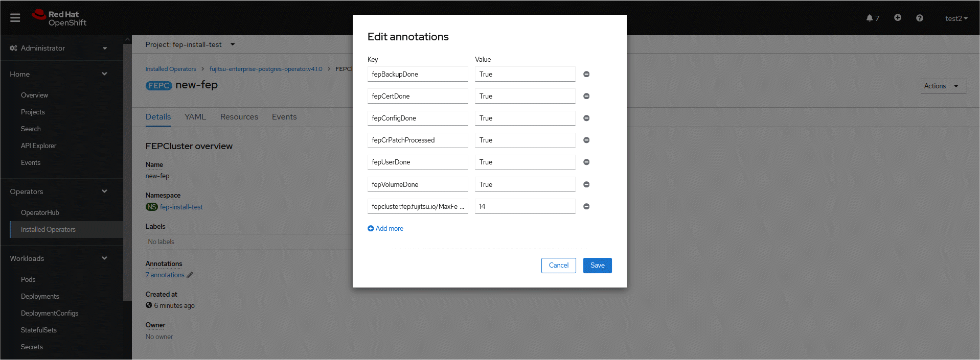Open API Explorer in the sidebar
Viewport: 980px width, 360px height.
pyautogui.click(x=38, y=146)
